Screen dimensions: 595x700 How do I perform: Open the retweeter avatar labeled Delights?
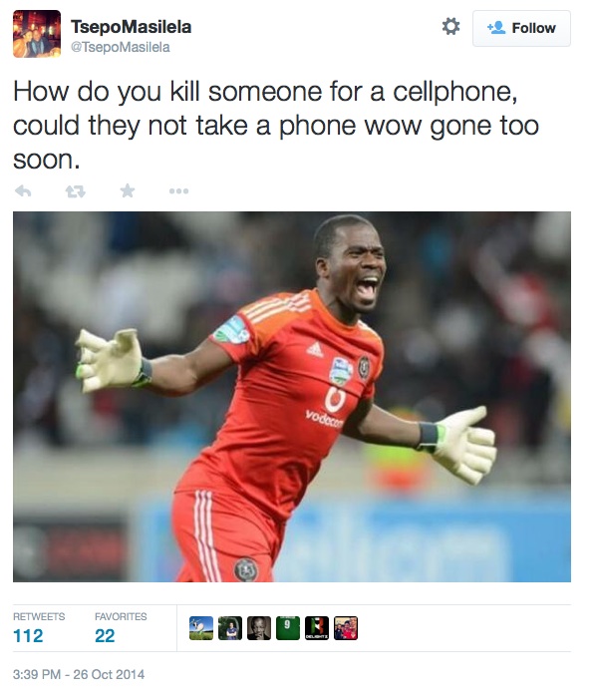click(317, 628)
